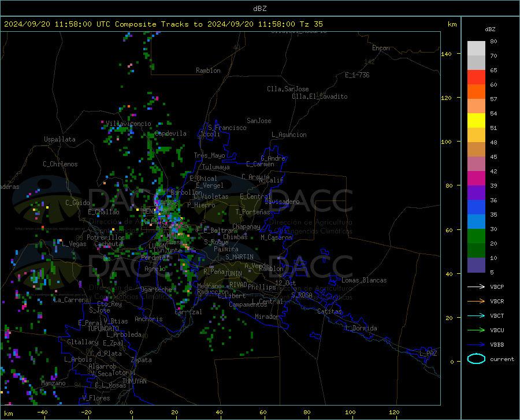Click the 'VBBB' legend label
520x420 pixels.
tap(497, 345)
